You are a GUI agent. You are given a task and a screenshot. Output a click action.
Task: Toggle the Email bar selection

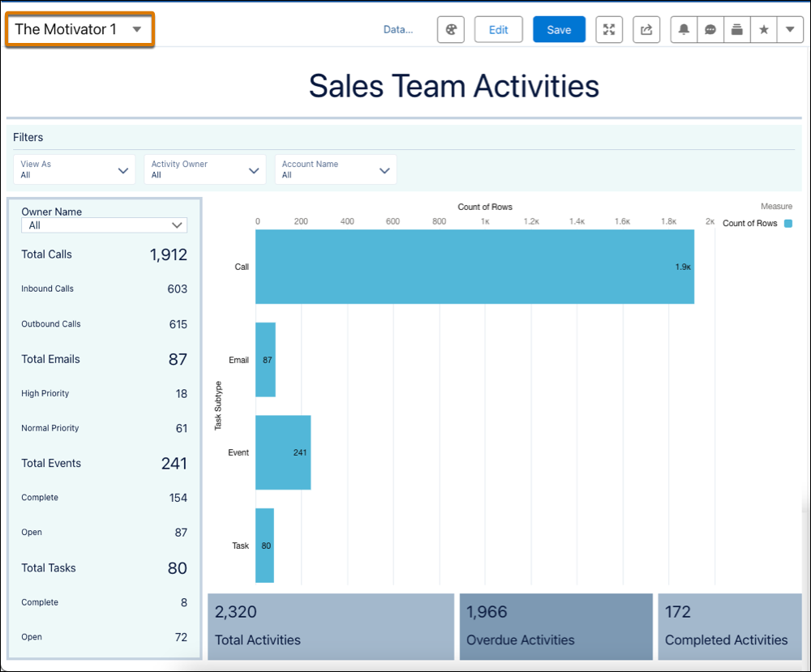pos(264,360)
